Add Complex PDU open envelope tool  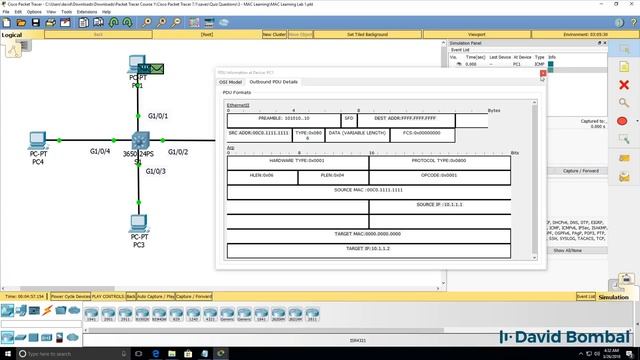[x=624, y=177]
